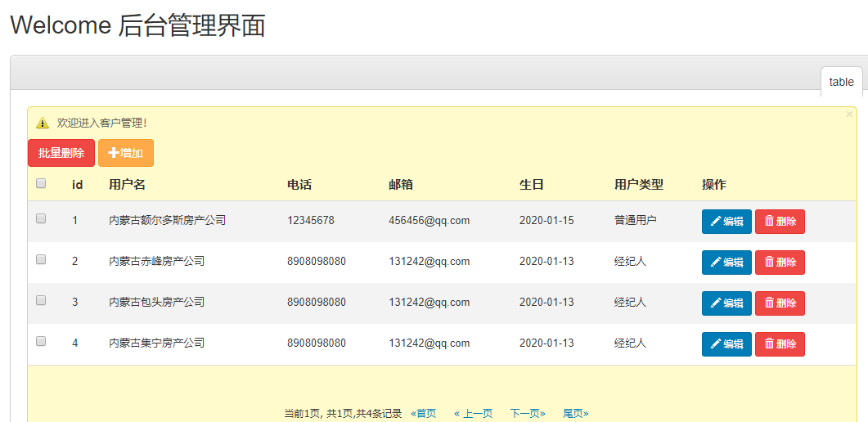Click the 欢迎进入客户管理! message

pyautogui.click(x=102, y=123)
